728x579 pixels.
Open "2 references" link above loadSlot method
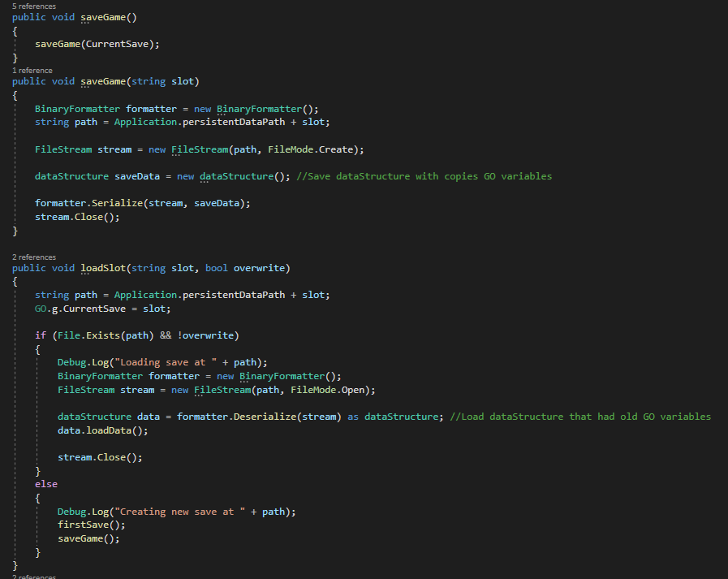coord(34,257)
